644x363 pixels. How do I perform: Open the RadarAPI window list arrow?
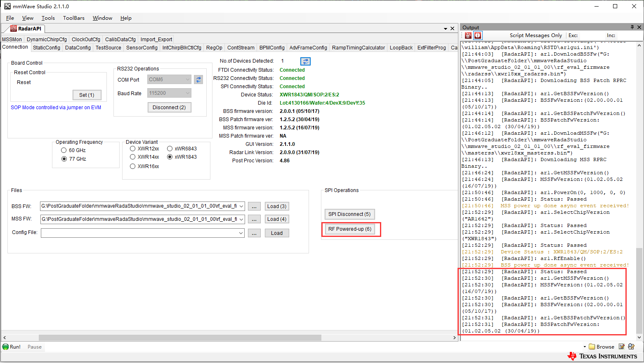(x=446, y=29)
